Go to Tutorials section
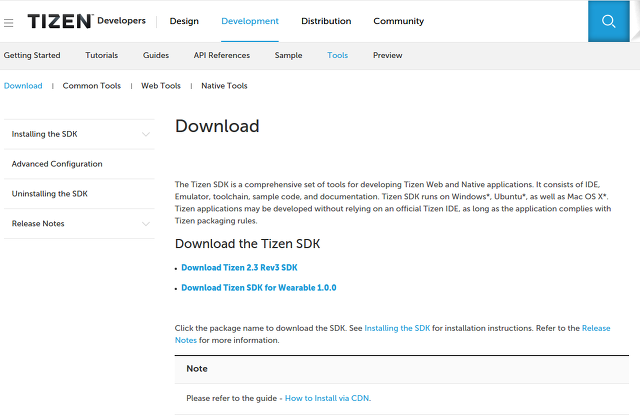The height and width of the screenshot is (417, 640). 102,55
